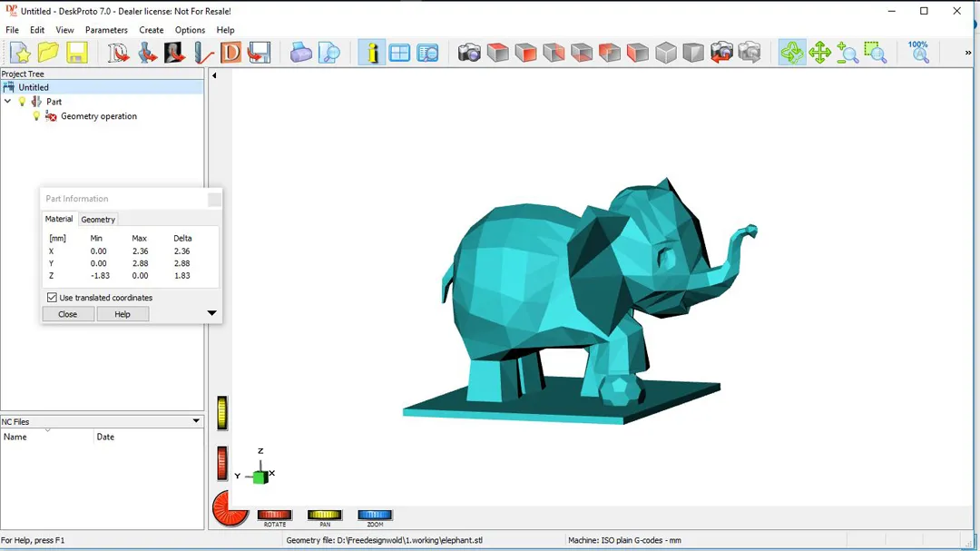Click the New Project toolbar icon
This screenshot has width=980, height=551.
(x=20, y=53)
